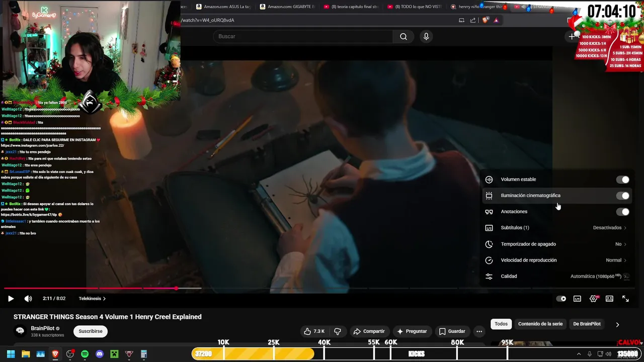Open the player settings gear icon
The height and width of the screenshot is (362, 644).
594,299
